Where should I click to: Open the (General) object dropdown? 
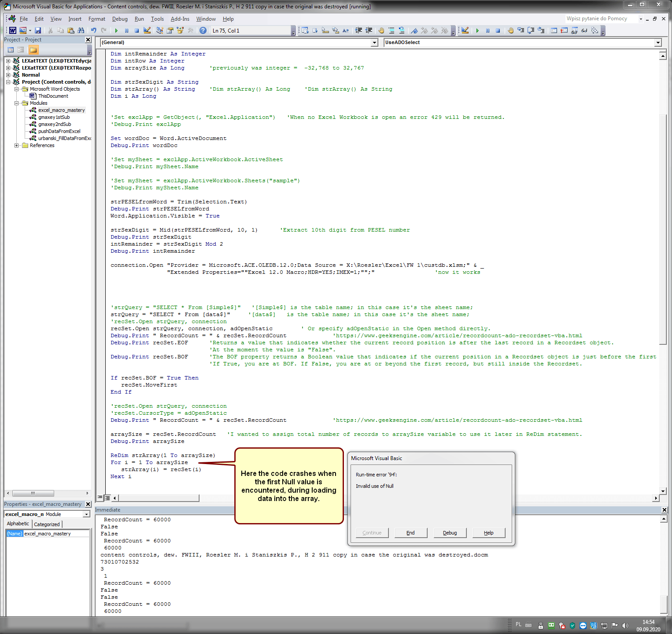[375, 43]
